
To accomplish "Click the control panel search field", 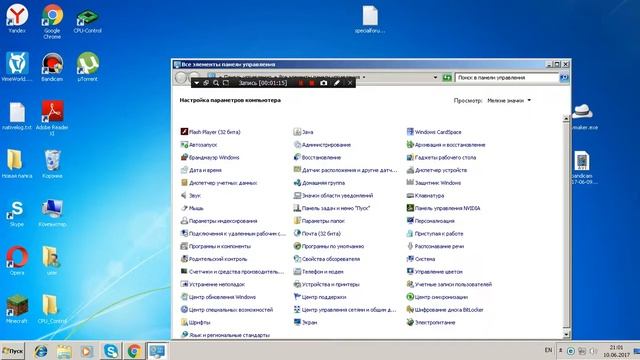I will [x=506, y=78].
